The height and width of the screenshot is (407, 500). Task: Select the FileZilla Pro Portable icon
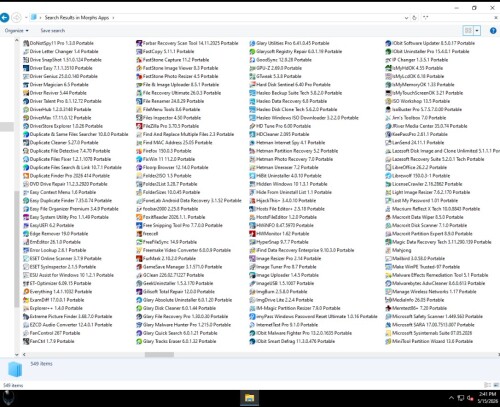(139, 126)
